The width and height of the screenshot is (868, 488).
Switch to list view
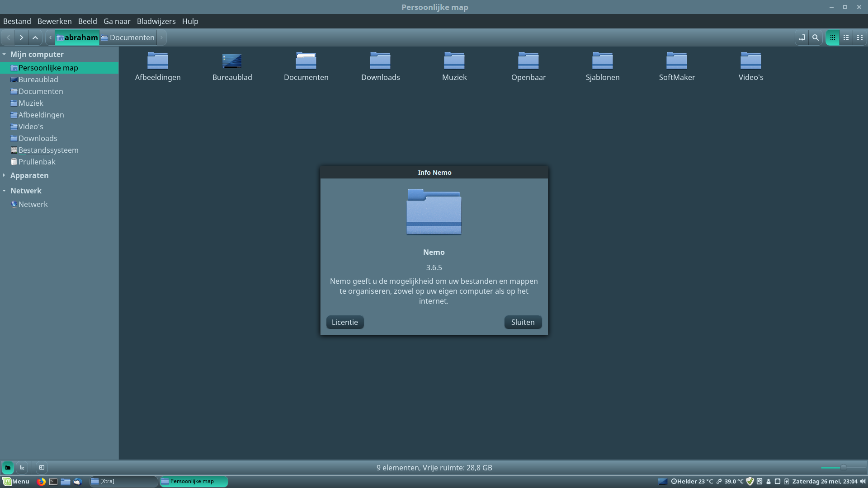(x=846, y=38)
